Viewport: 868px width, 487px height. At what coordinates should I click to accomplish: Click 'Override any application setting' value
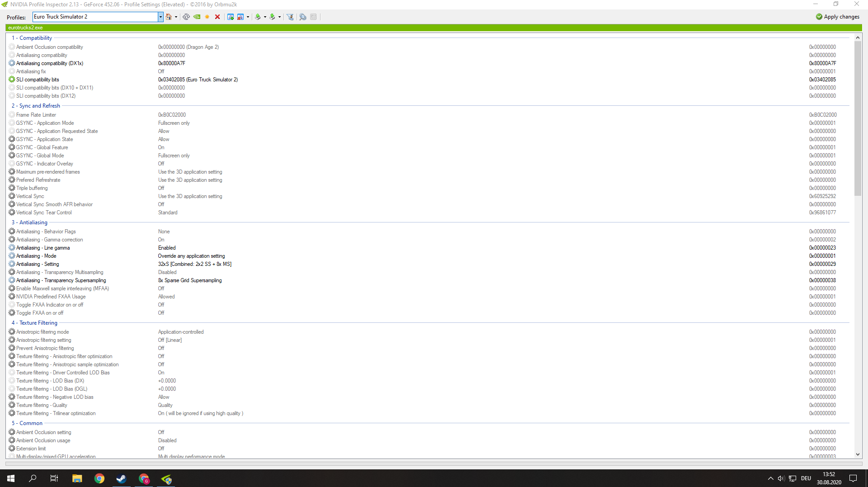click(191, 256)
